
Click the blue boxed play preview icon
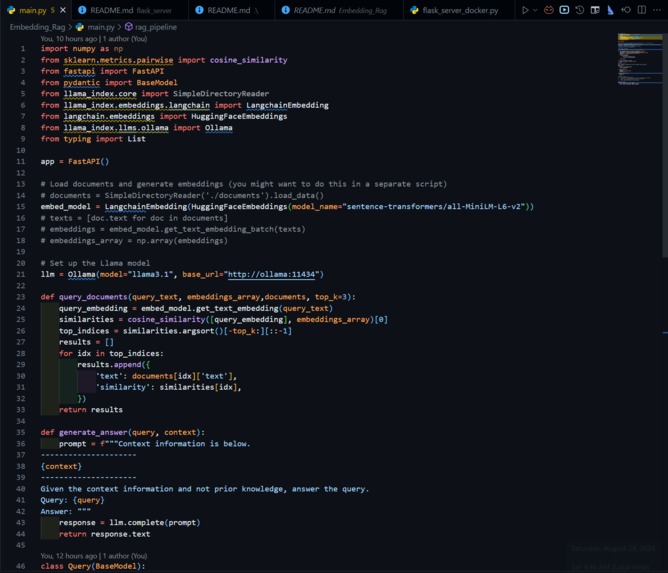click(564, 10)
